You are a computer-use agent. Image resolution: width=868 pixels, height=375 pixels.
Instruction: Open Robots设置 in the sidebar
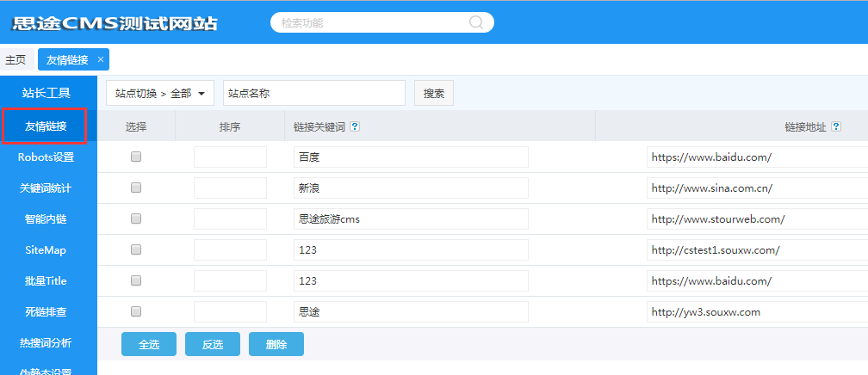[46, 157]
